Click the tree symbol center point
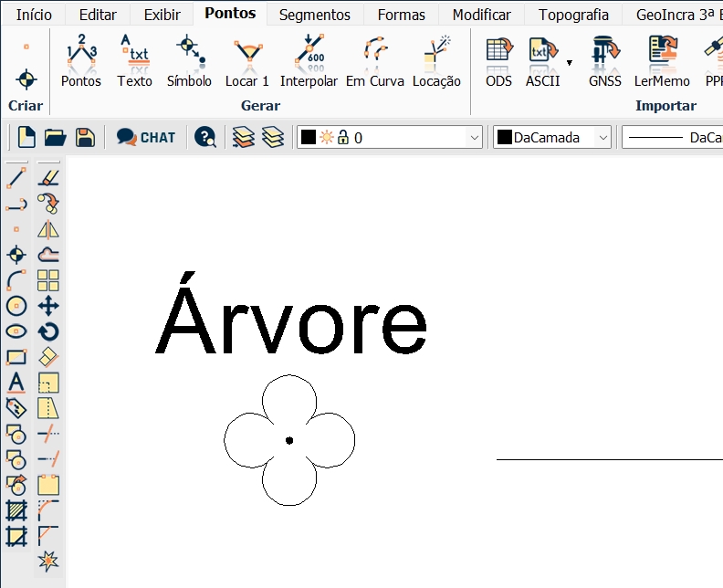The width and height of the screenshot is (723, 588). pyautogui.click(x=289, y=440)
